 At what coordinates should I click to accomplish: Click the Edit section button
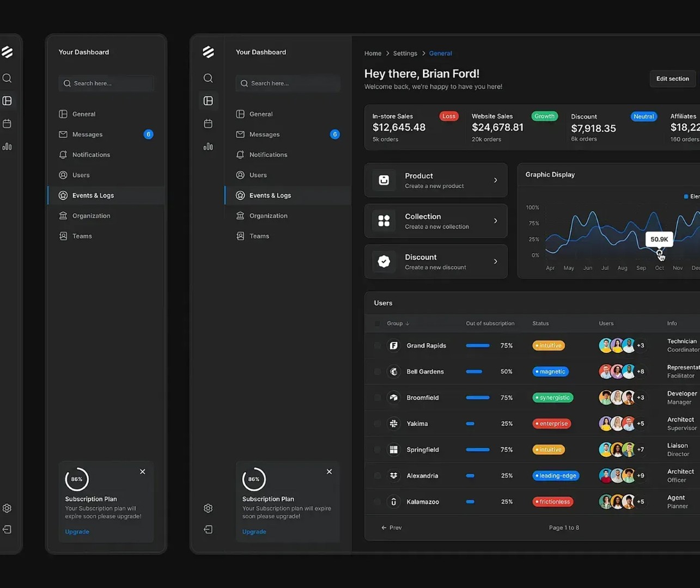[673, 78]
